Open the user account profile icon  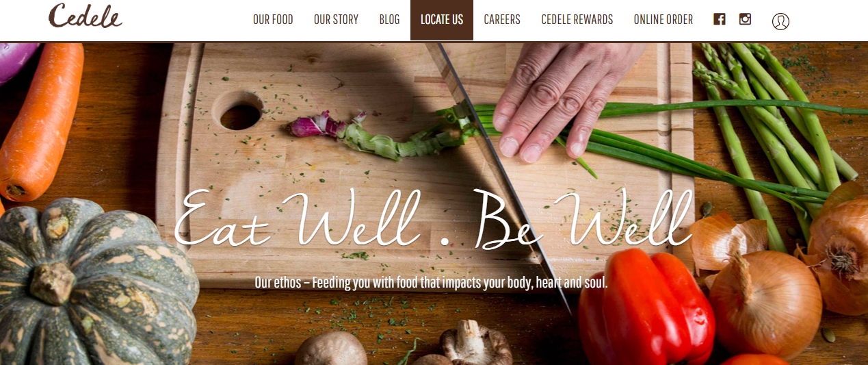780,21
